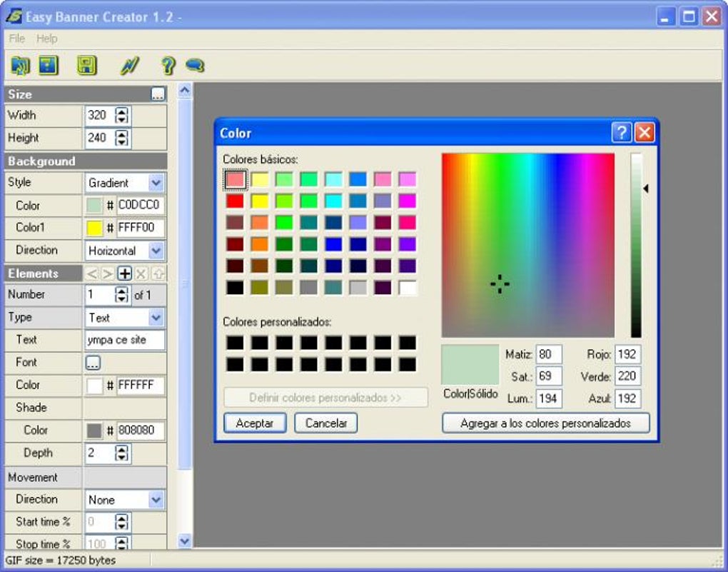The width and height of the screenshot is (728, 572).
Task: Add a new element with plus icon
Action: (x=124, y=274)
